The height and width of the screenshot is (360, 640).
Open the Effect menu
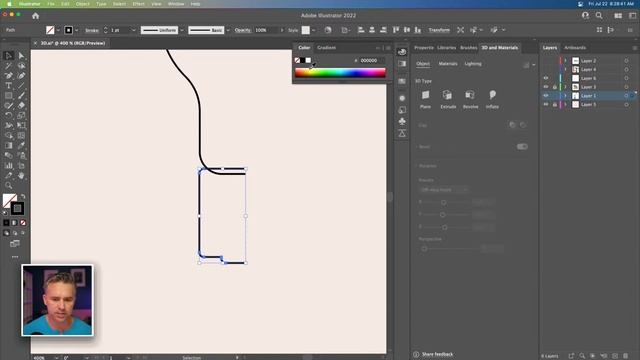tap(138, 4)
